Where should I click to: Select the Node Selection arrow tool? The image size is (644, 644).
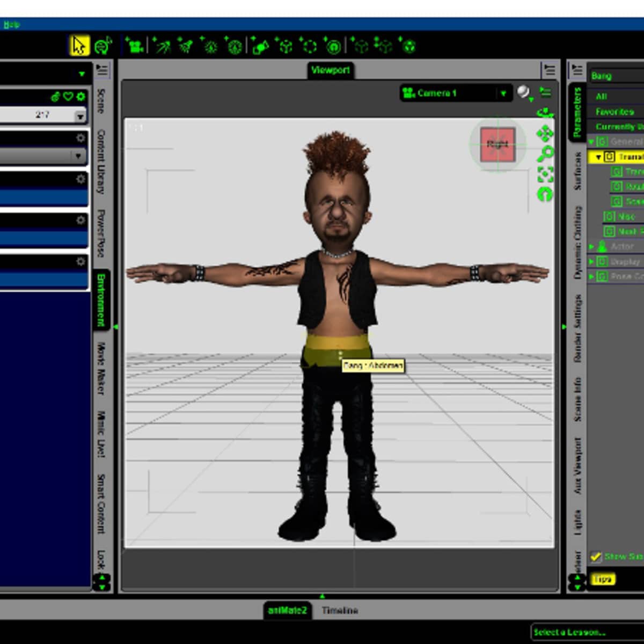(x=79, y=46)
